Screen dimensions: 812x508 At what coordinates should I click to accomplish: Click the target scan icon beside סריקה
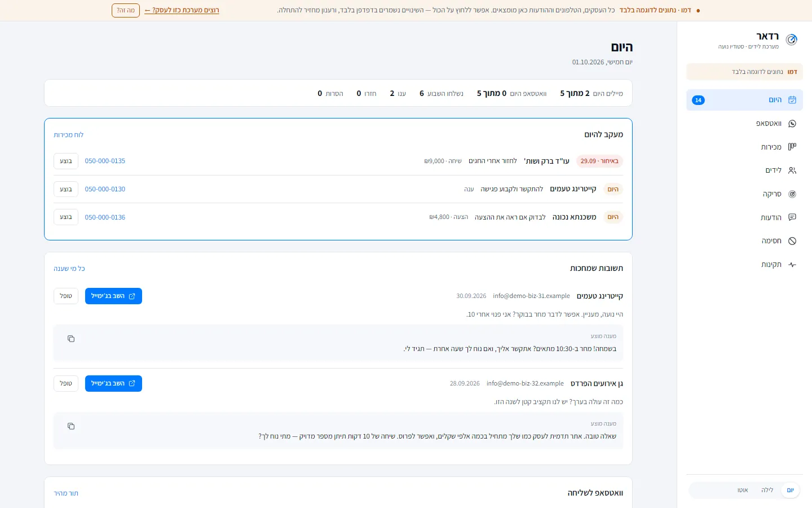click(792, 194)
